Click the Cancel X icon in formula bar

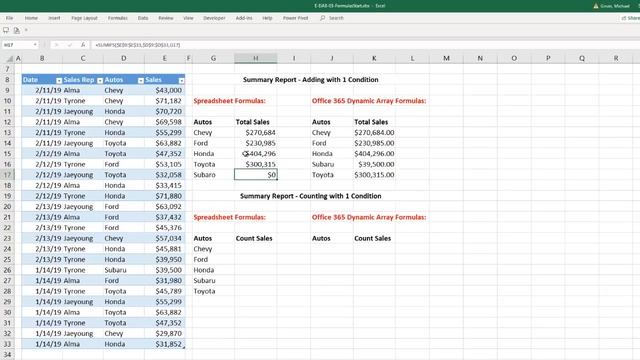pos(56,45)
